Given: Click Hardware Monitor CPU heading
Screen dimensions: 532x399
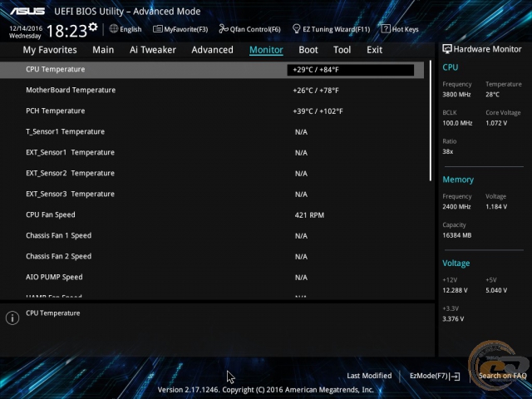Looking at the screenshot, I should (x=451, y=67).
